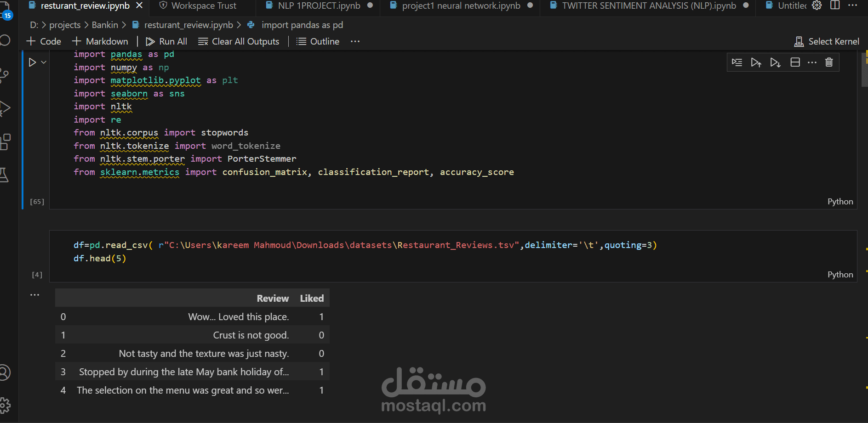Viewport: 868px width, 423px height.
Task: Click Select Kernel
Action: click(827, 41)
